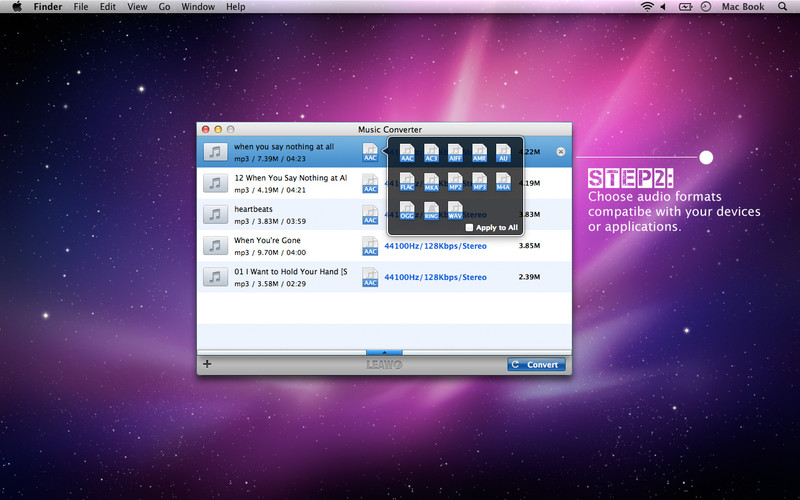Open the Go menu
The height and width of the screenshot is (500, 800).
click(x=164, y=7)
